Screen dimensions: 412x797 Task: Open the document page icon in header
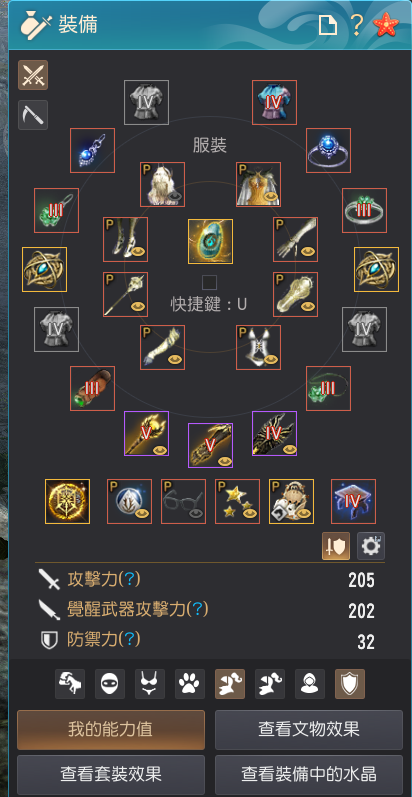328,25
